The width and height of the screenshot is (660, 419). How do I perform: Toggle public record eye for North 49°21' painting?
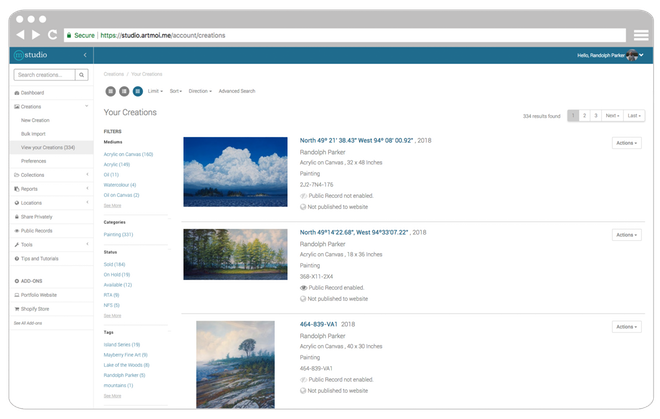coord(303,196)
